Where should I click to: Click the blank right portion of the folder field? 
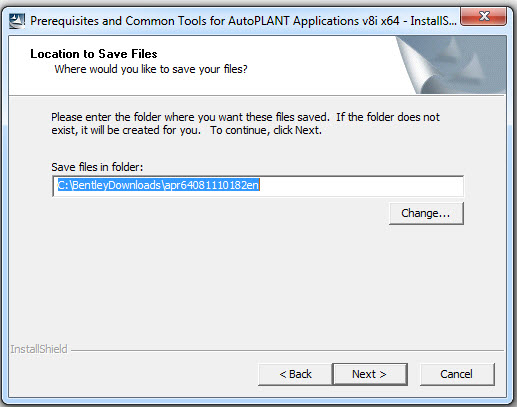360,186
